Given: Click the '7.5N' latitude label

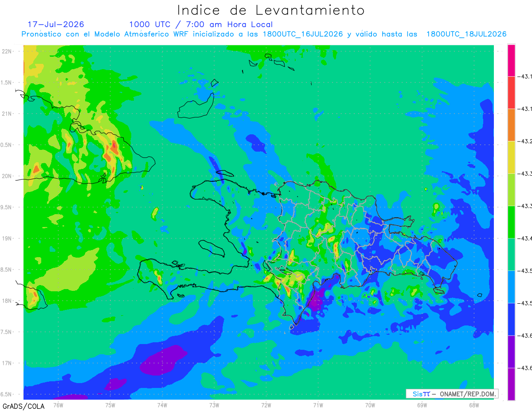Looking at the screenshot, I should click(x=7, y=332).
